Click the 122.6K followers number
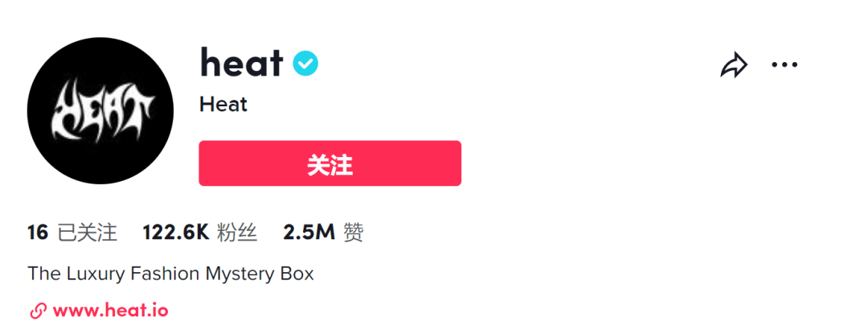The height and width of the screenshot is (326, 868). coord(176,233)
